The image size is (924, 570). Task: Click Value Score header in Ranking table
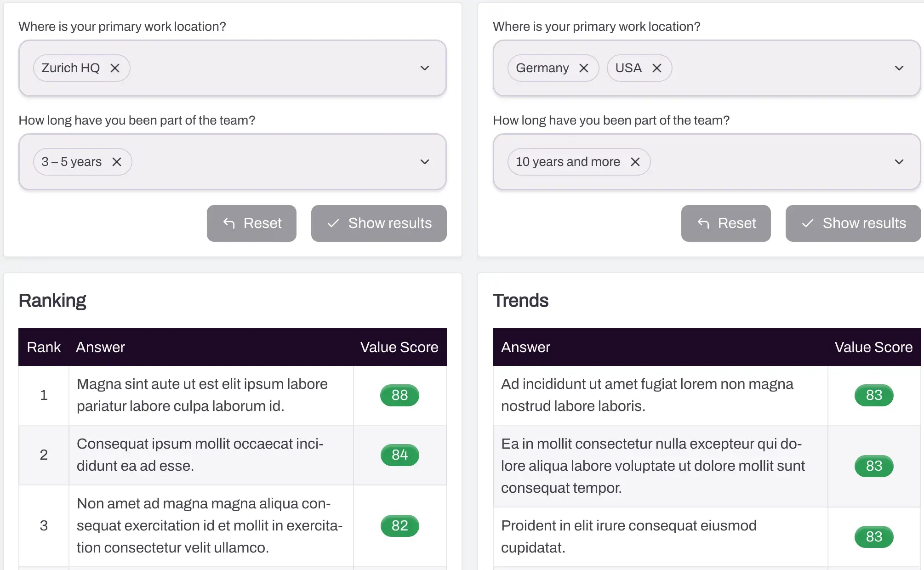[x=399, y=347]
